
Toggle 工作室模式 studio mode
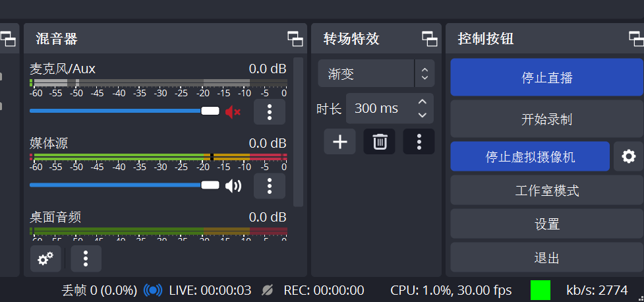(x=546, y=191)
